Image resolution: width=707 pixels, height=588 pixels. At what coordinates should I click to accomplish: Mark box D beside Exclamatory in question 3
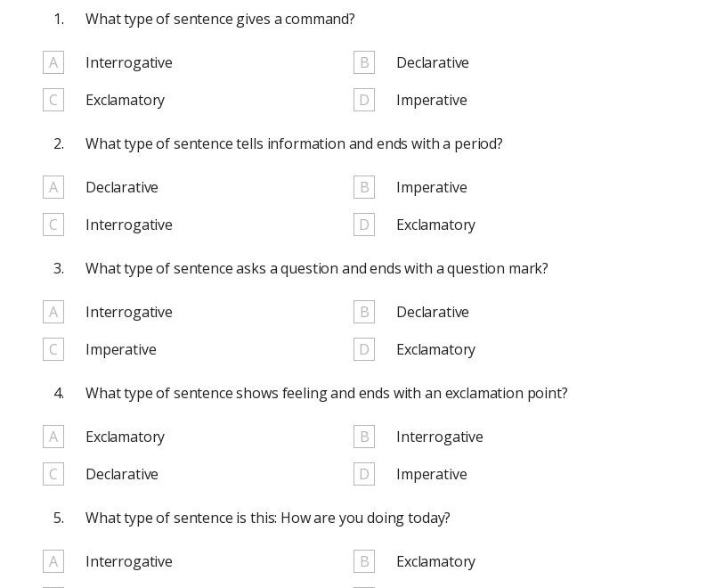coord(364,349)
